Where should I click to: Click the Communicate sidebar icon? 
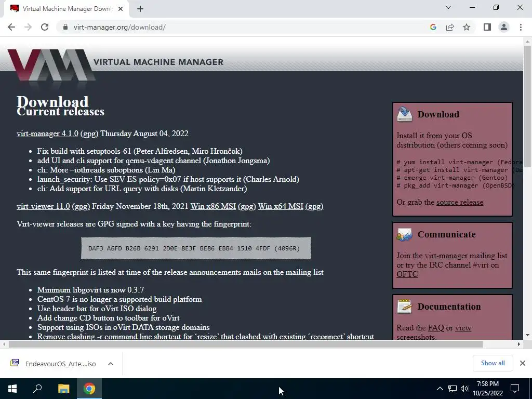(x=404, y=234)
